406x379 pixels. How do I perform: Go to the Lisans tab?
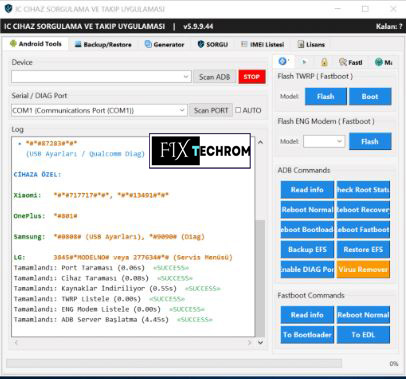pyautogui.click(x=311, y=45)
